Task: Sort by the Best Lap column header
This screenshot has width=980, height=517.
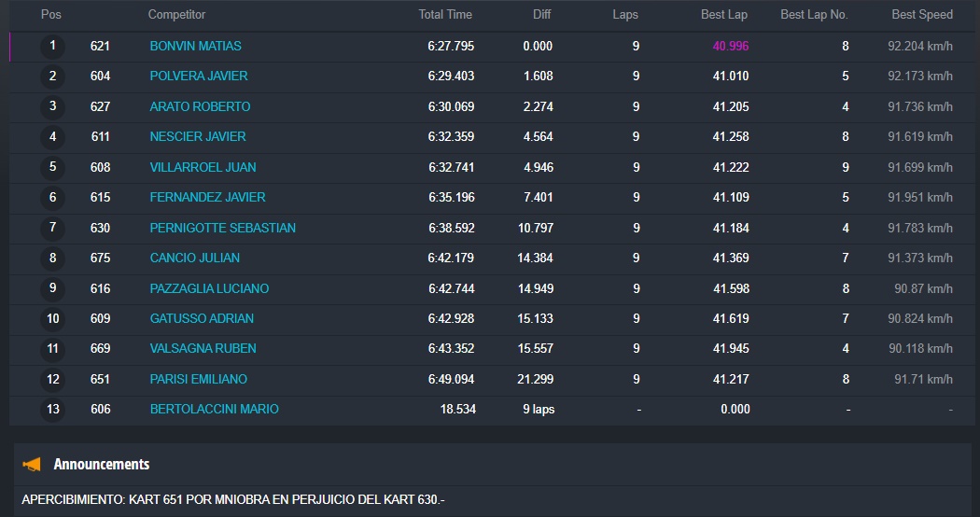Action: tap(724, 15)
